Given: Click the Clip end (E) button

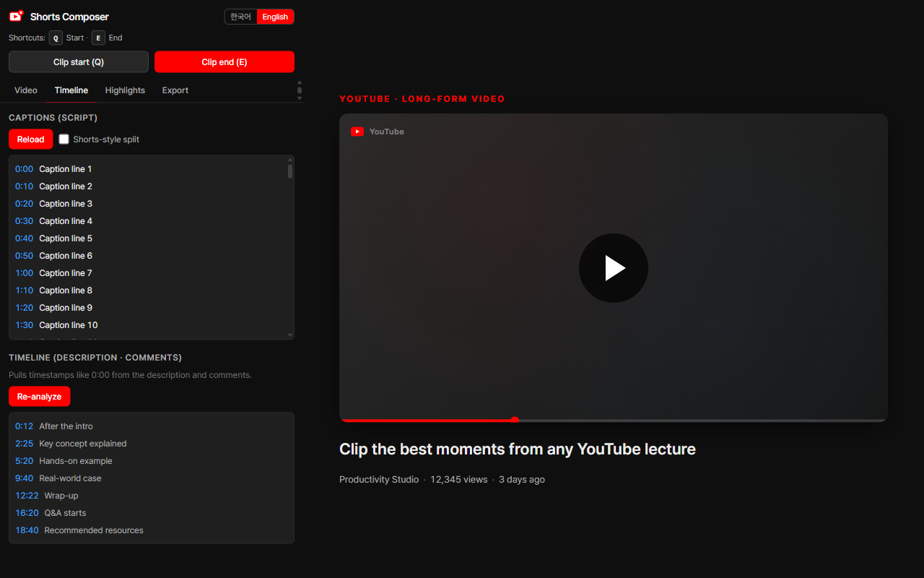Looking at the screenshot, I should [225, 62].
